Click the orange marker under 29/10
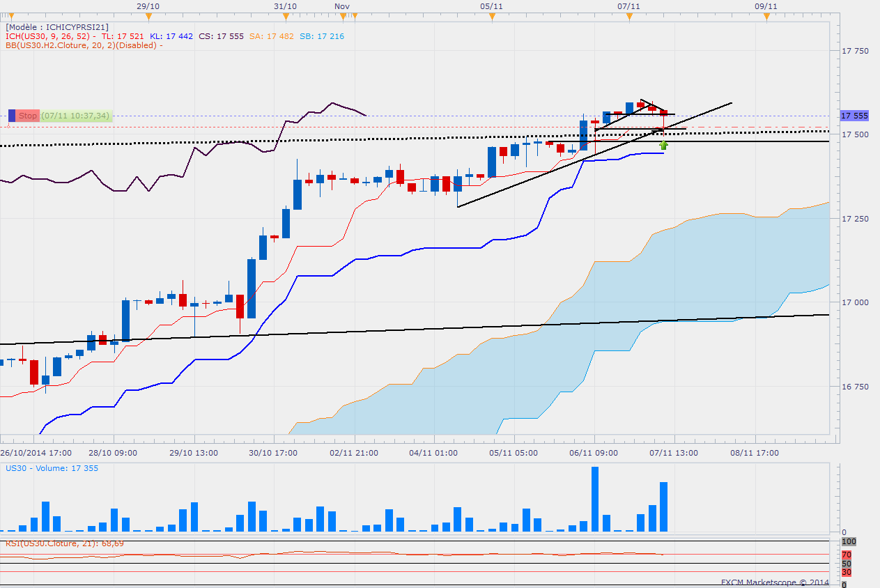The width and height of the screenshot is (880, 588). pyautogui.click(x=148, y=15)
